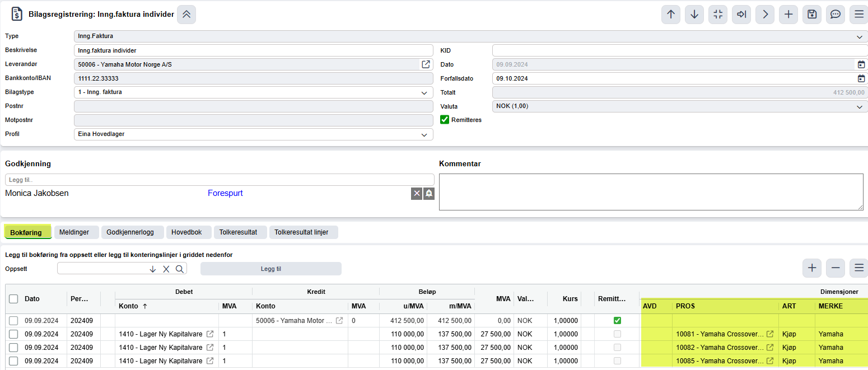Toggle the Remitteres checkbox

(445, 120)
